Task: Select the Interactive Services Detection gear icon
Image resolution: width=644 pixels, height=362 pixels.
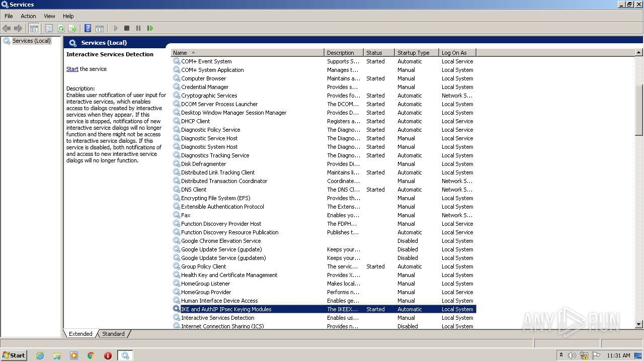Action: coord(177,318)
